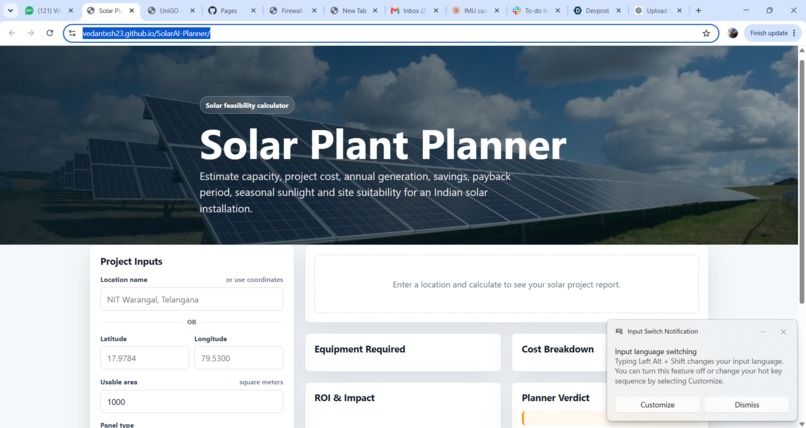This screenshot has width=806, height=428.
Task: Click the Location name input field
Action: tap(192, 299)
